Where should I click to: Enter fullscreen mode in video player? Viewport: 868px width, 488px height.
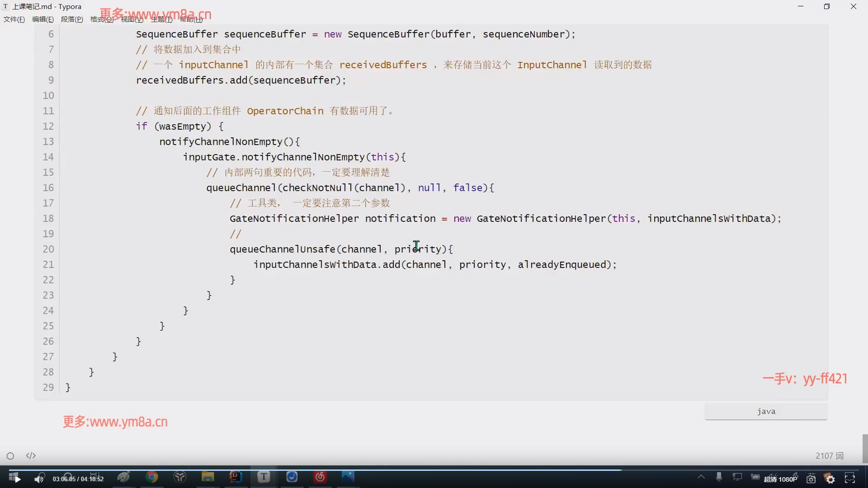click(x=850, y=478)
